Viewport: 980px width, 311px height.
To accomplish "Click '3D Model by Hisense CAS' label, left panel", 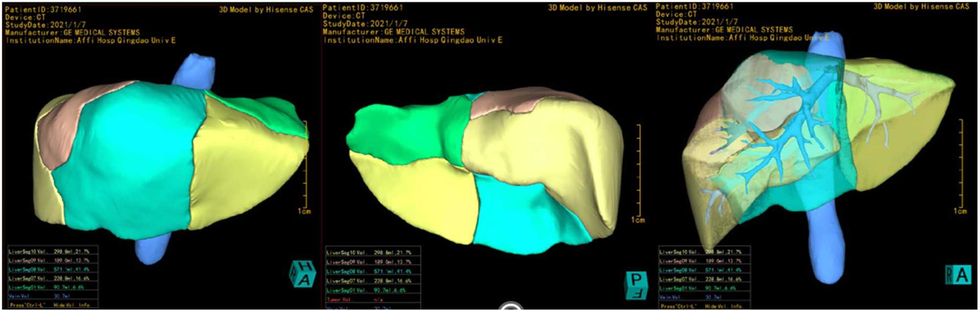I will tap(266, 9).
